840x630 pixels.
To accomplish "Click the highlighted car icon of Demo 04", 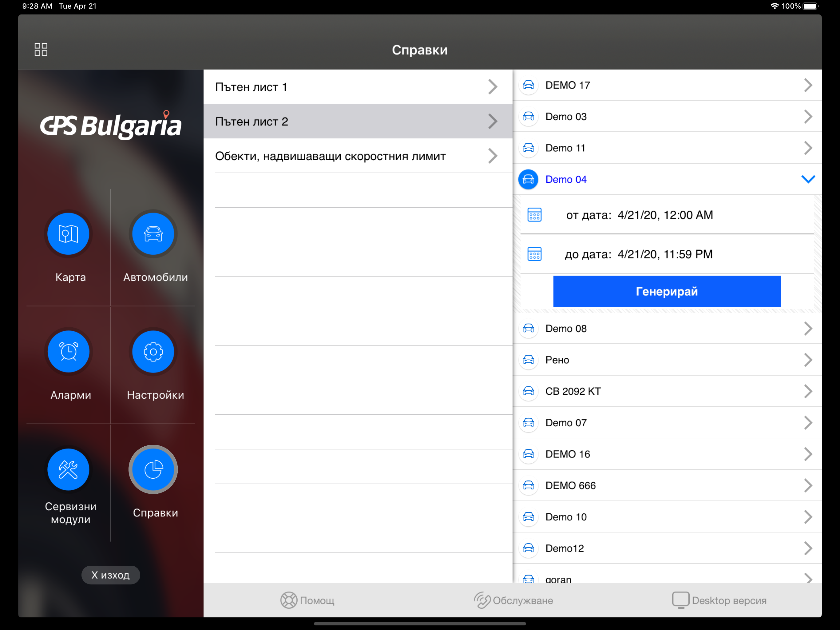I will 528,179.
